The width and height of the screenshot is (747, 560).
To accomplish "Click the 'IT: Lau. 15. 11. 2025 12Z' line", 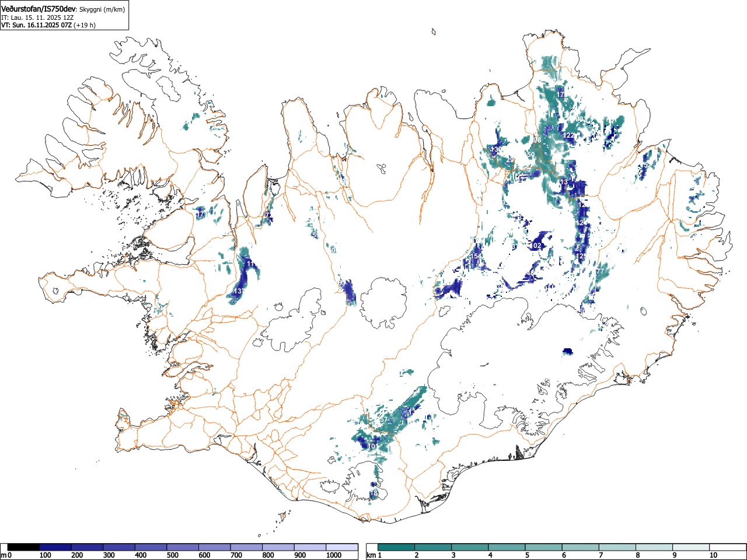I will pyautogui.click(x=37, y=17).
